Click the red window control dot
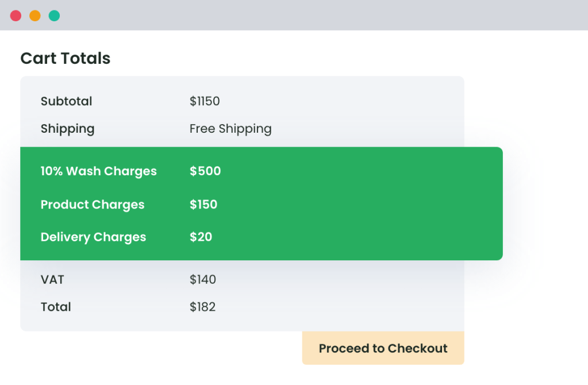 (15, 16)
